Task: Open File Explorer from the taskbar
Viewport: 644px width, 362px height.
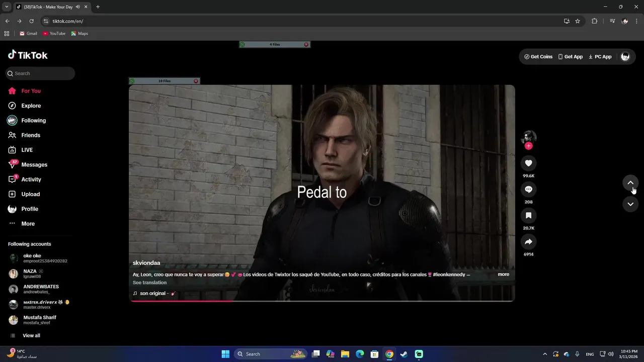Action: point(345,354)
